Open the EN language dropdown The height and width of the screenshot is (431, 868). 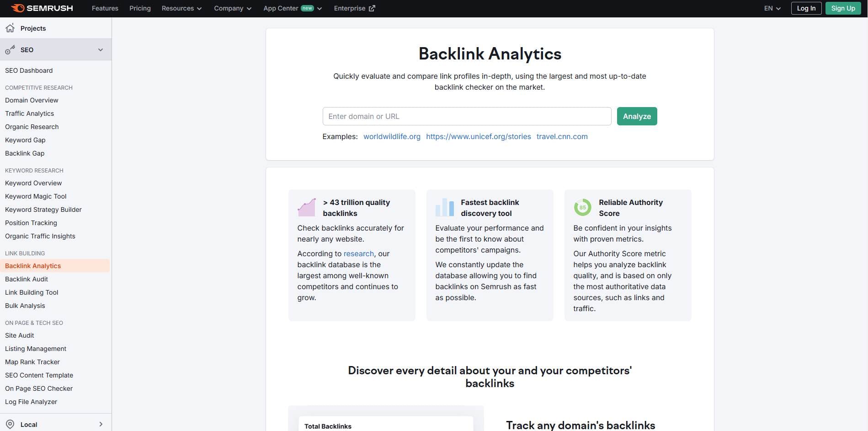(772, 8)
